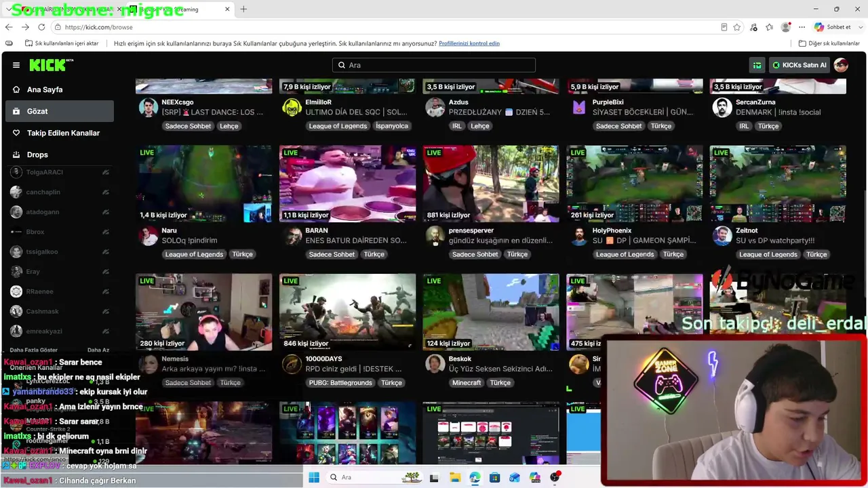
Task: Open the browser profile icon
Action: (x=786, y=27)
